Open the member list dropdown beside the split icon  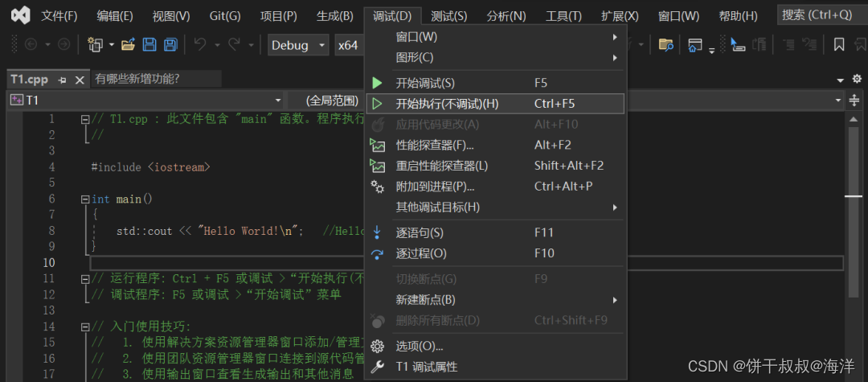tap(838, 101)
